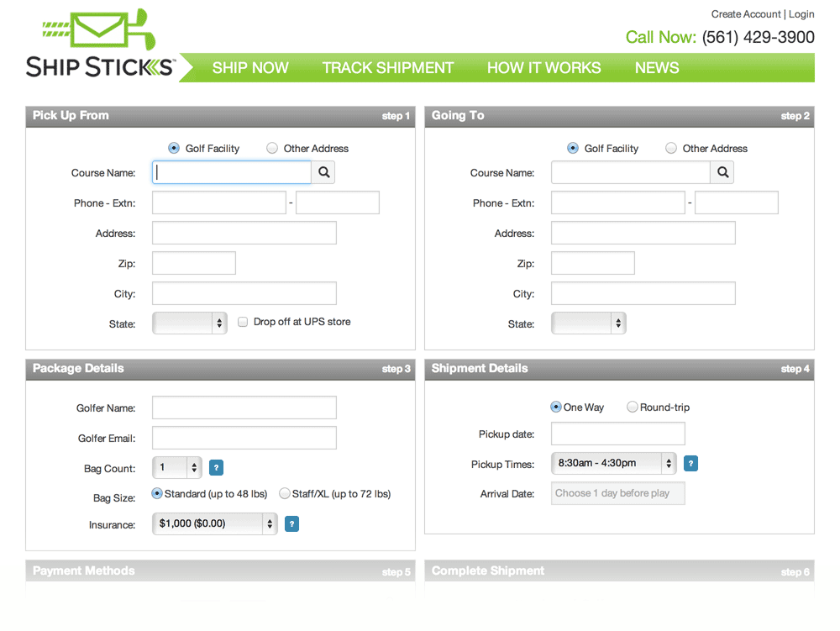
Task: Click Going To City field
Action: click(x=643, y=293)
